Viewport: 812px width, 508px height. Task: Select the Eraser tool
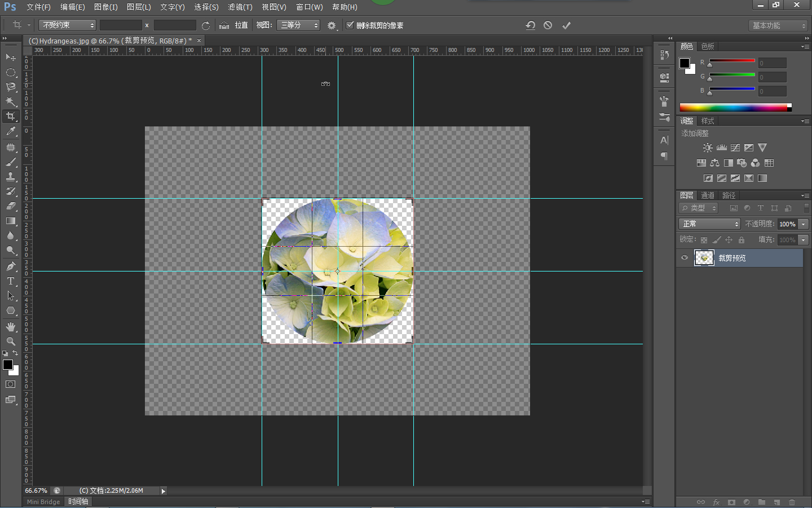10,206
